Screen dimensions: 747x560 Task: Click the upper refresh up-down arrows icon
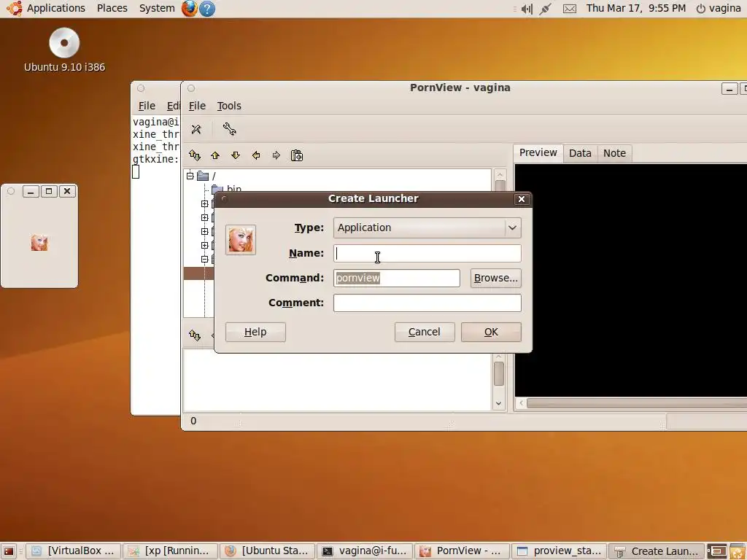pos(194,155)
